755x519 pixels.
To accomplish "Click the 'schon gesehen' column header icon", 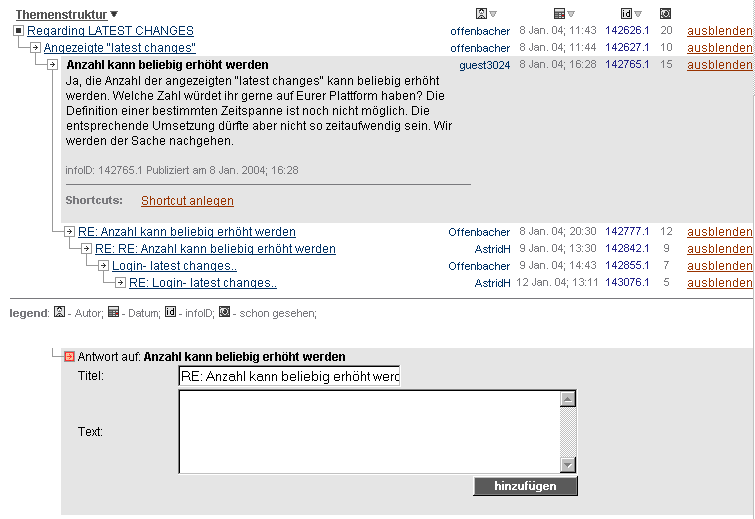I will [x=666, y=14].
